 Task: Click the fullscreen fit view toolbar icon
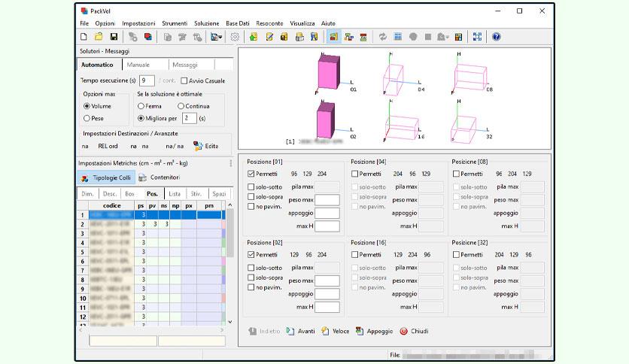[477, 37]
